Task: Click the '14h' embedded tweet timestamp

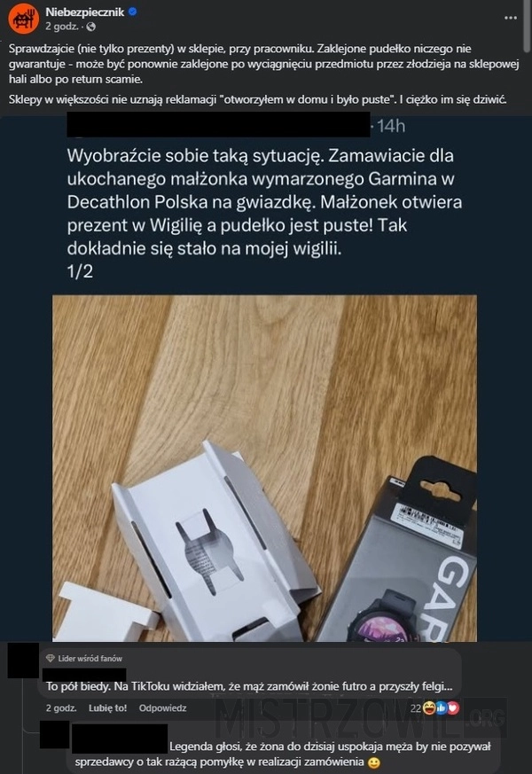Action: [391, 127]
